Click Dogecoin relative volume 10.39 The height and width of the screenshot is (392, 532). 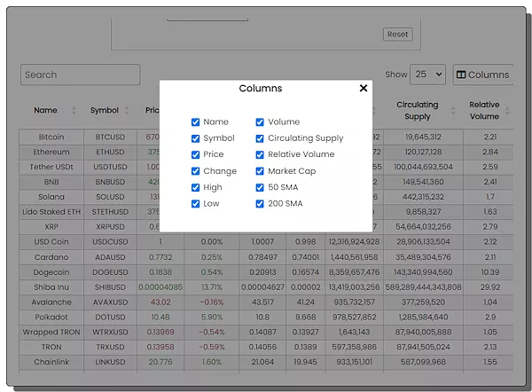point(490,272)
